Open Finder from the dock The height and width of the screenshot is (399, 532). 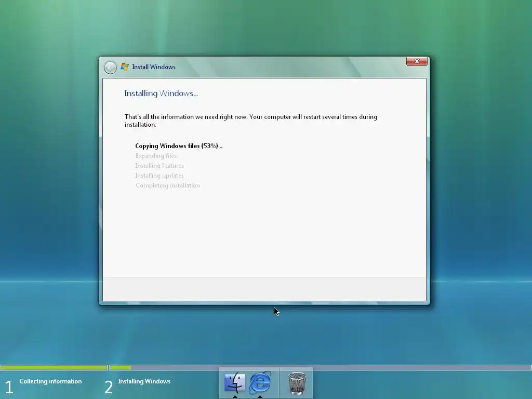point(235,383)
